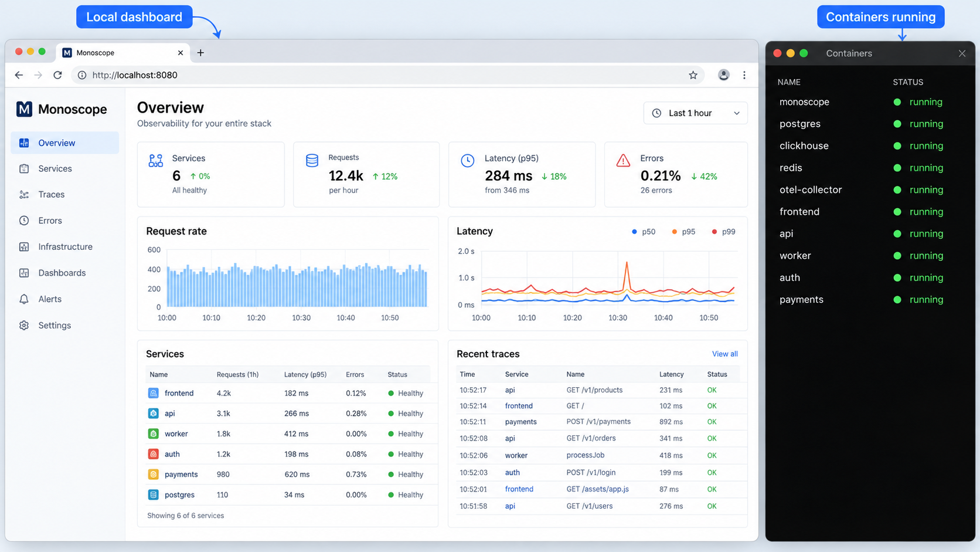The image size is (980, 552).
Task: Click the Services sidebar icon
Action: [24, 168]
